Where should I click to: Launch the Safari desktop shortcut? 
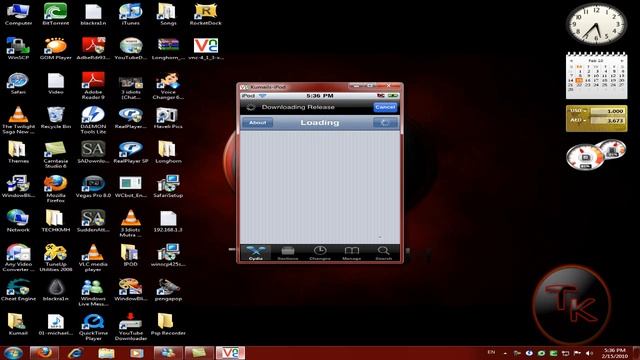point(18,83)
